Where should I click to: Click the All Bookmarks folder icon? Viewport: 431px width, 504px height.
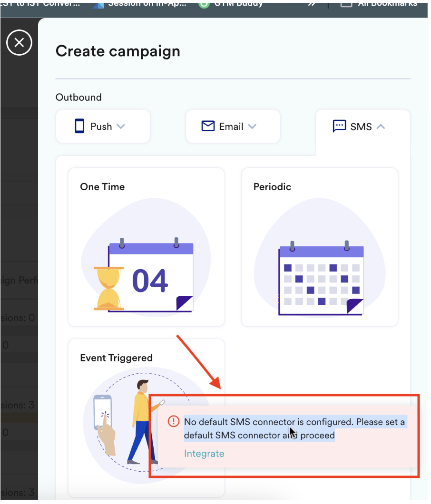point(347,4)
